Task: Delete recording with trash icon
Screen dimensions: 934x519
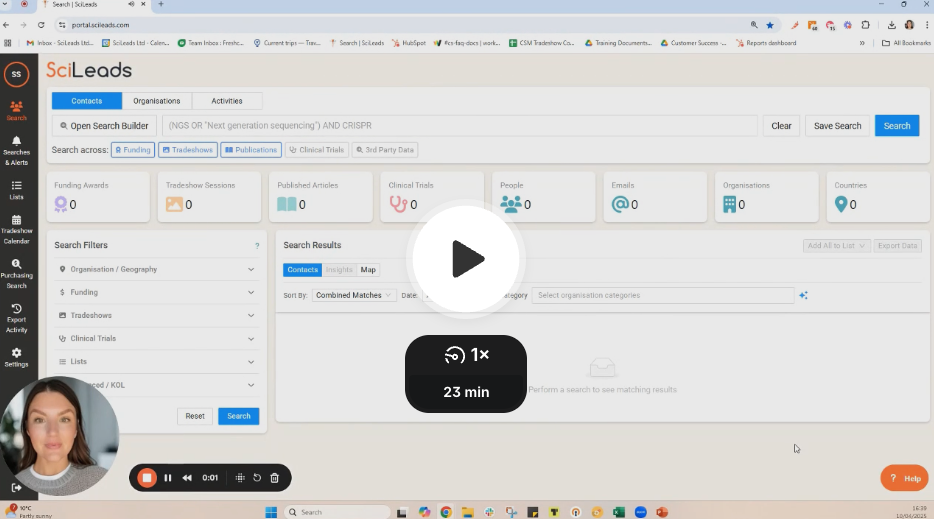Action: 274,478
